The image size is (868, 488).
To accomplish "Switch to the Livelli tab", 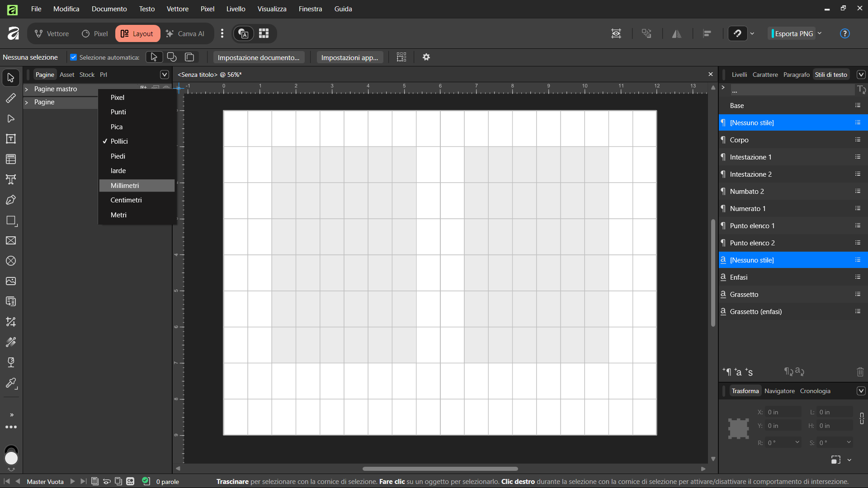I will pos(739,75).
